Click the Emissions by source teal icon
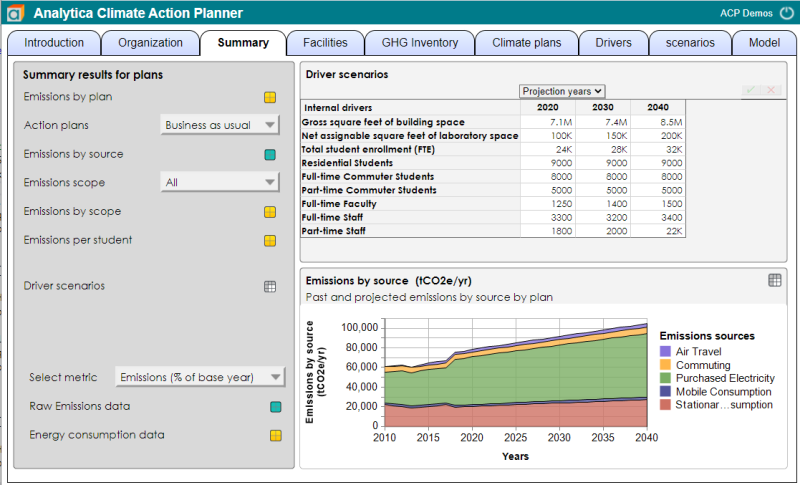 click(270, 155)
